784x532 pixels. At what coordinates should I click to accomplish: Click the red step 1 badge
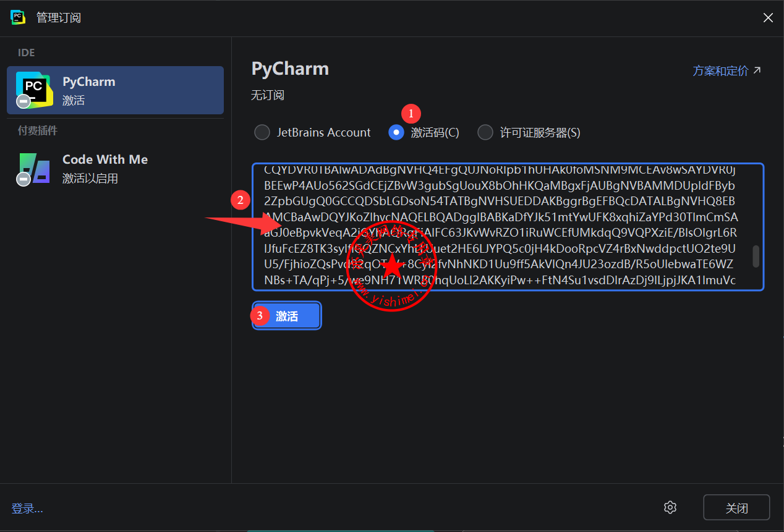pos(411,114)
